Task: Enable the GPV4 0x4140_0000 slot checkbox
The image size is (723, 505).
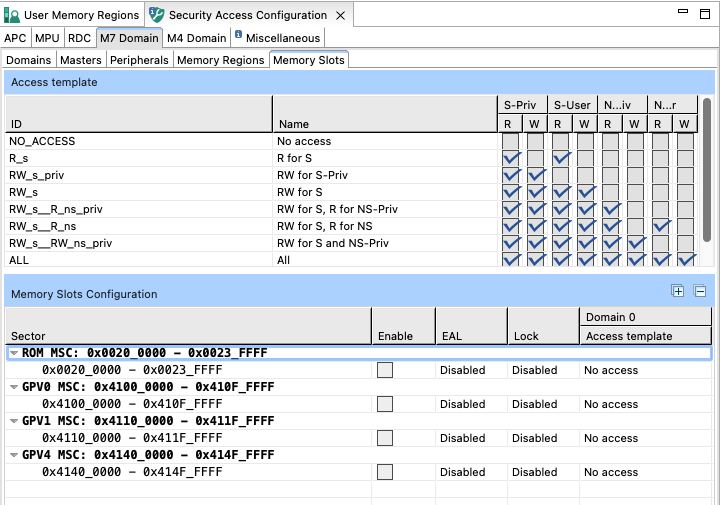Action: point(385,472)
